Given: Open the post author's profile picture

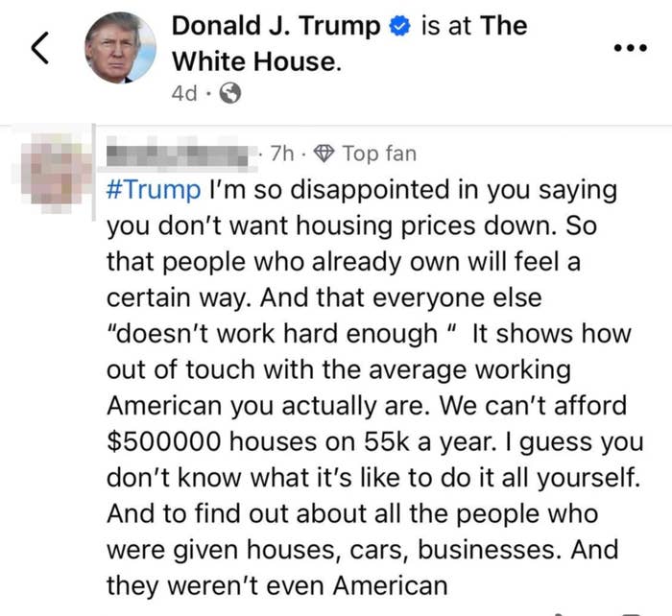Looking at the screenshot, I should tap(119, 48).
